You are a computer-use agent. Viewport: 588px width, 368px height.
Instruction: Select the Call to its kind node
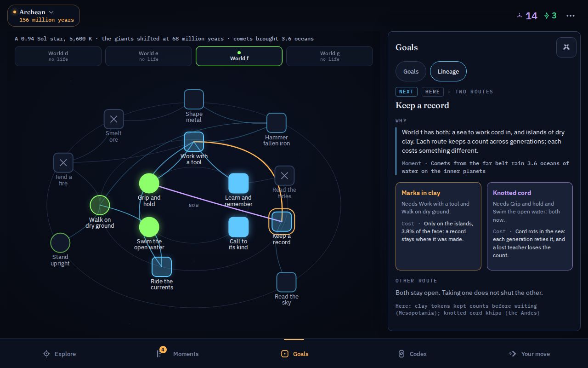click(238, 227)
